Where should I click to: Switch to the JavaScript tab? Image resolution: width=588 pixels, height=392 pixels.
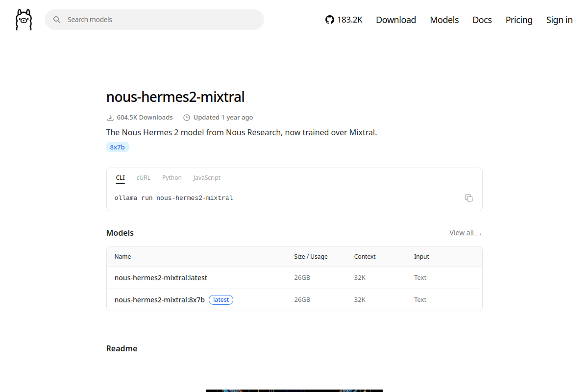point(207,178)
